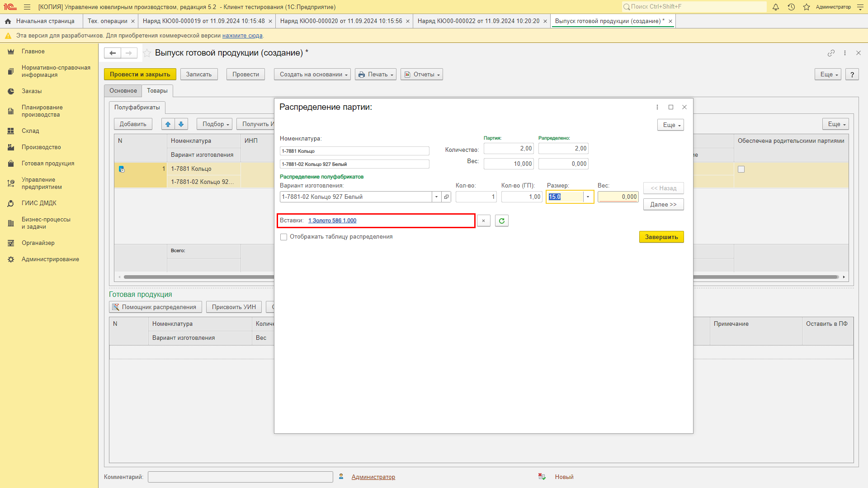Screen dimensions: 868x488
Task: Expand Отчеты dropdown menu
Action: [422, 75]
